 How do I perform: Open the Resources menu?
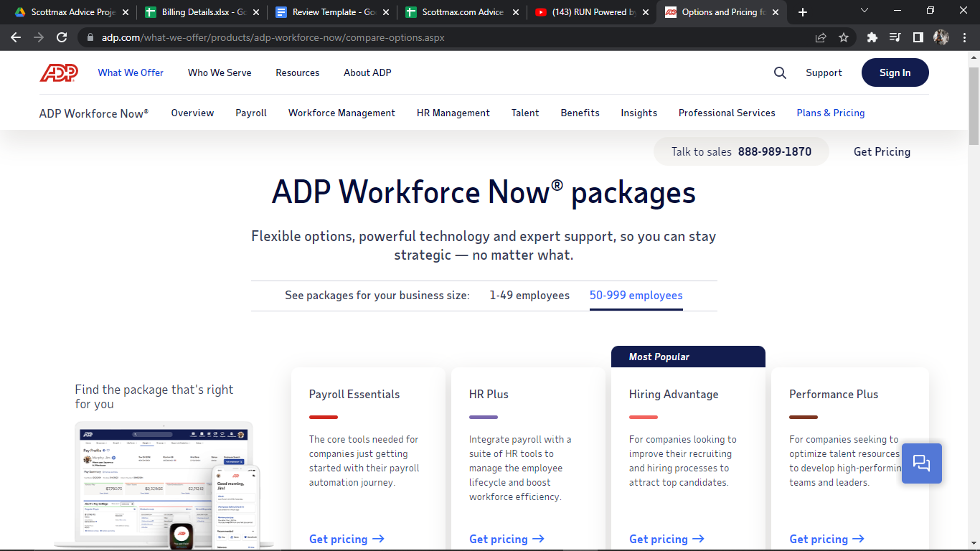pos(298,72)
